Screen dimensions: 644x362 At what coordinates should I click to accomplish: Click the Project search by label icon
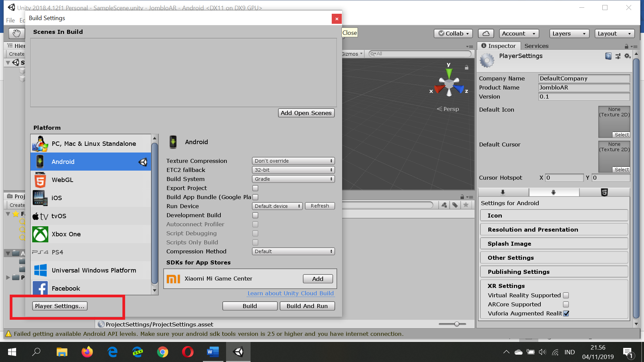click(455, 205)
